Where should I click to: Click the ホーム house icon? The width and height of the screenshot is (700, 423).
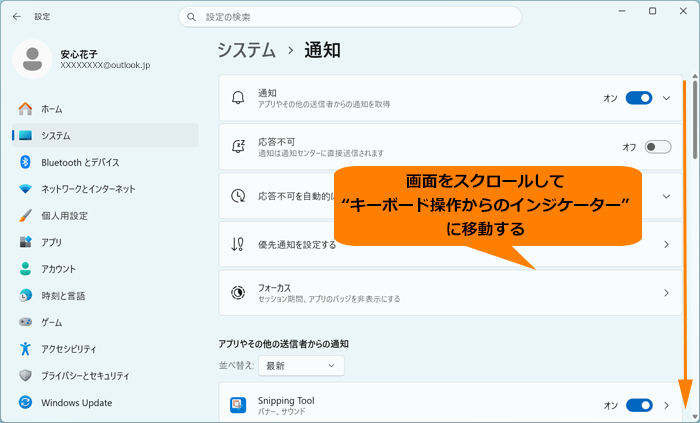coord(25,108)
